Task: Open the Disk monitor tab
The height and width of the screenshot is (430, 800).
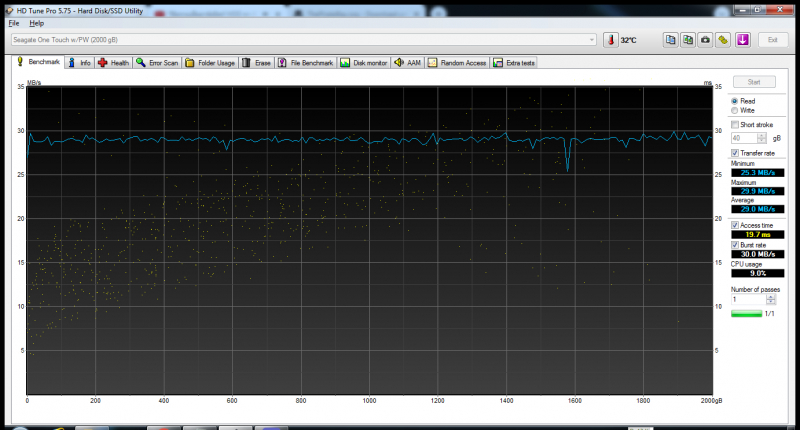Action: pyautogui.click(x=364, y=63)
